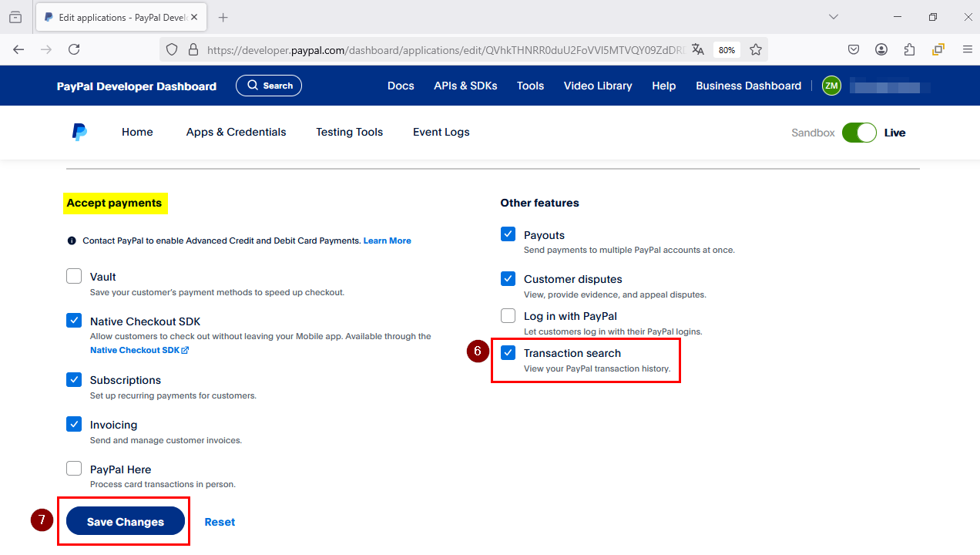Image resolution: width=980 pixels, height=555 pixels.
Task: Click PayPal Developer Dashboard title
Action: point(136,86)
